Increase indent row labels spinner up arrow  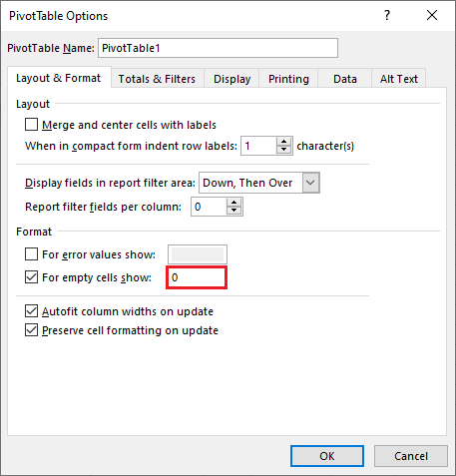tap(283, 142)
